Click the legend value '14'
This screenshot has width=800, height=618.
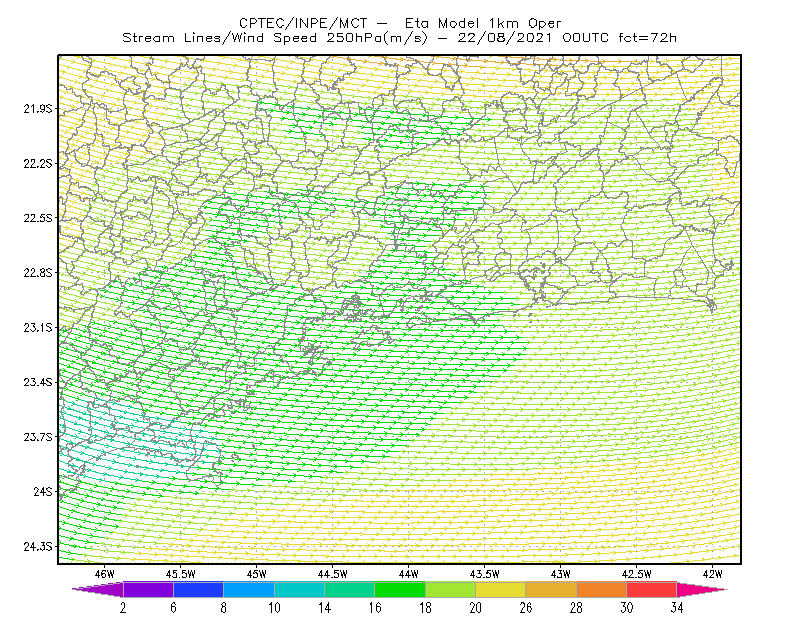pyautogui.click(x=324, y=608)
